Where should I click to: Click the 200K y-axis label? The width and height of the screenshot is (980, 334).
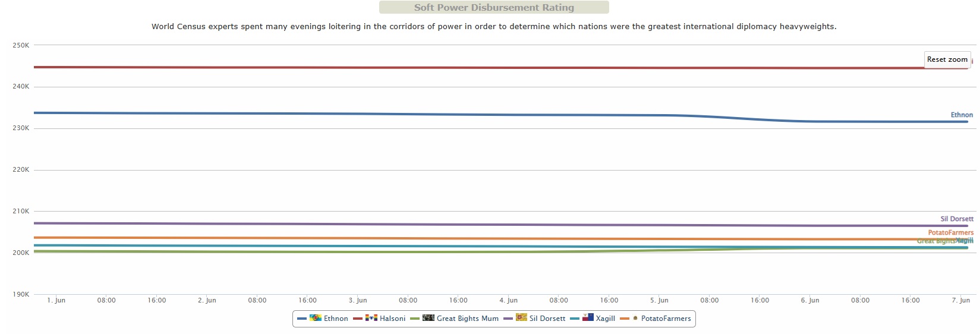tap(21, 253)
